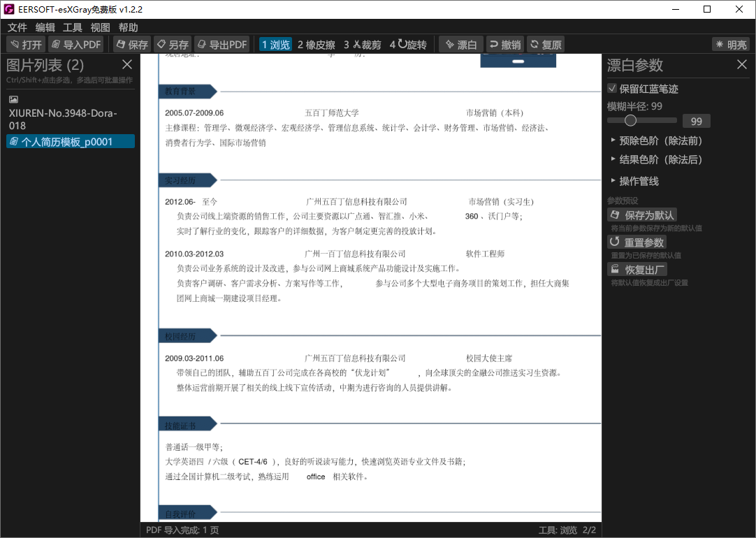Select the 2 橡皮擦 eraser tool
The height and width of the screenshot is (538, 756).
coord(317,45)
